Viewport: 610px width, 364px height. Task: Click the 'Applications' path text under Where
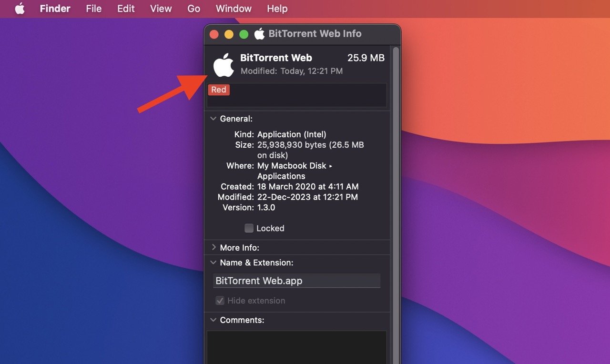(x=281, y=176)
